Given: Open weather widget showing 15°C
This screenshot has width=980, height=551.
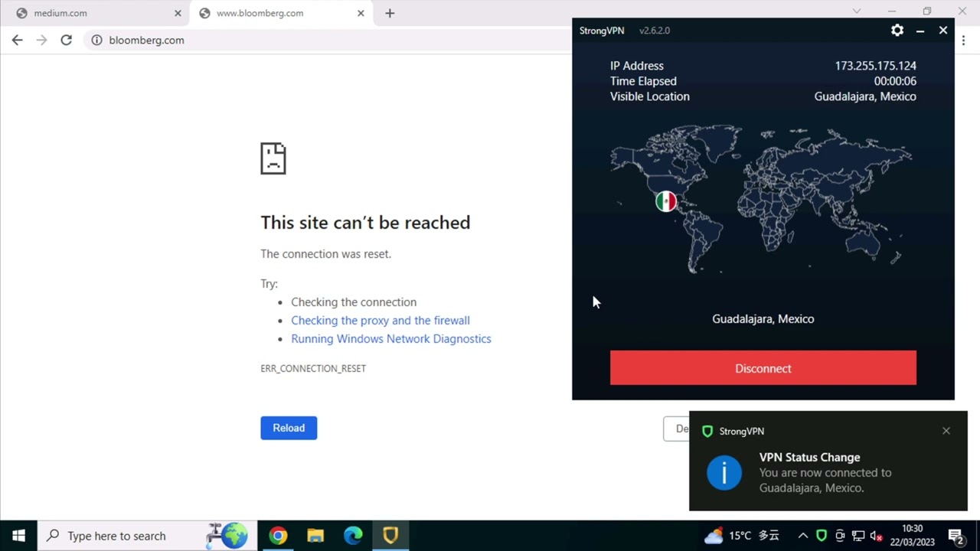Looking at the screenshot, I should click(x=741, y=536).
